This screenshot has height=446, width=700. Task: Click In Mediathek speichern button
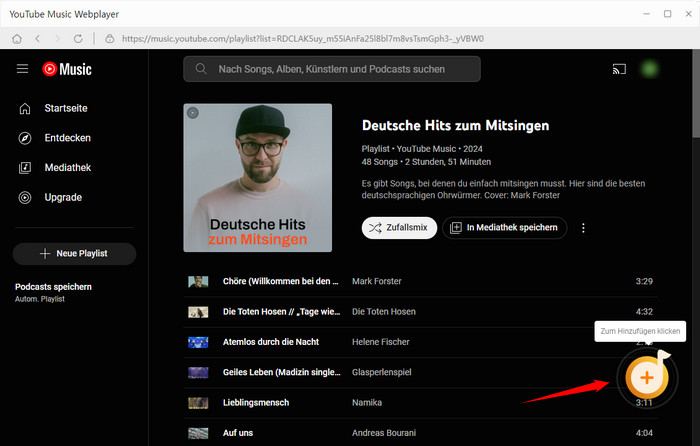coord(504,228)
